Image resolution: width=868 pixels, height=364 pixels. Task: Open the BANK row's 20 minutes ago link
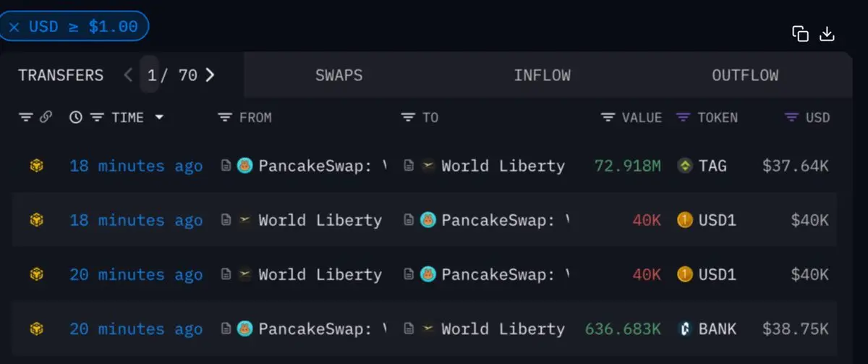[x=136, y=329]
